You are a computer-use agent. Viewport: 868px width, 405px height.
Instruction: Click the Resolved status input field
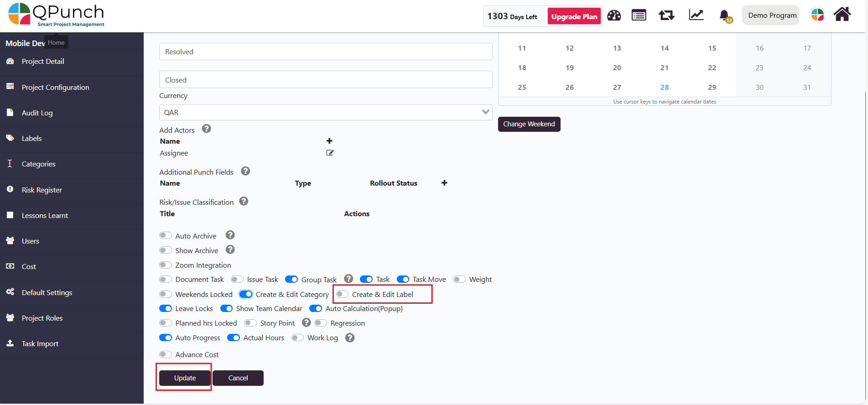326,52
